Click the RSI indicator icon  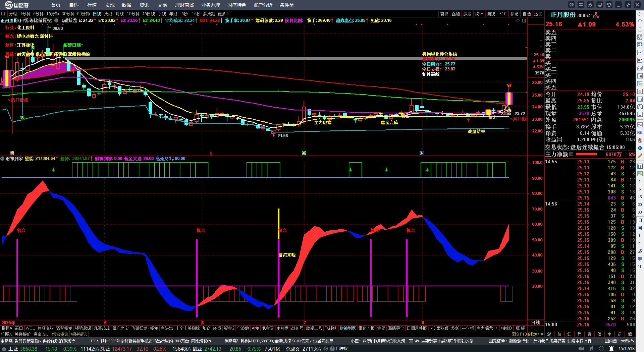(640, 132)
